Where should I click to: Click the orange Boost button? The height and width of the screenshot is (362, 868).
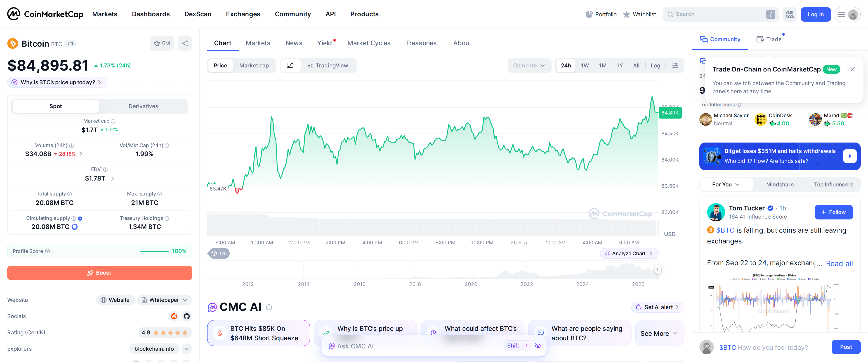[x=99, y=273]
